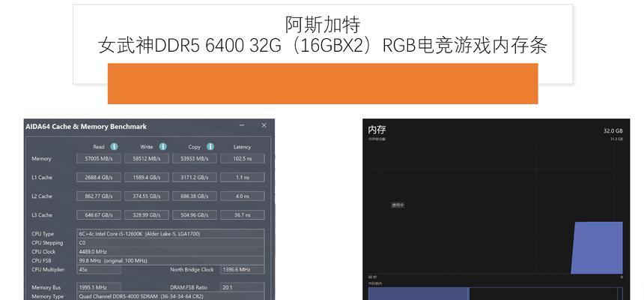Viewport: 644px width, 300px height.
Task: Click L1 Cache latency 1.1 ns
Action: pos(243,177)
